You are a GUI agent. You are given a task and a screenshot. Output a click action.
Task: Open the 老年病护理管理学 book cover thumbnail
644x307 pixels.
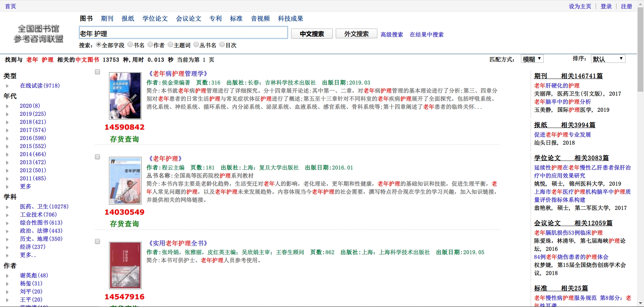125,96
